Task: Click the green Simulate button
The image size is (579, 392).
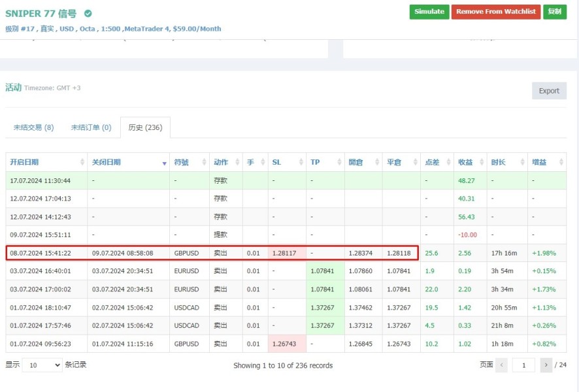Action: tap(429, 12)
